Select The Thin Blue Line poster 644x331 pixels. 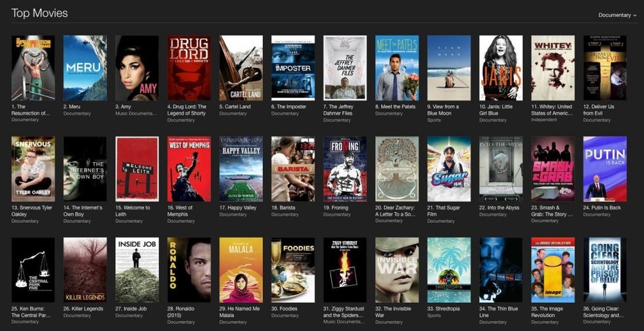tap(501, 270)
